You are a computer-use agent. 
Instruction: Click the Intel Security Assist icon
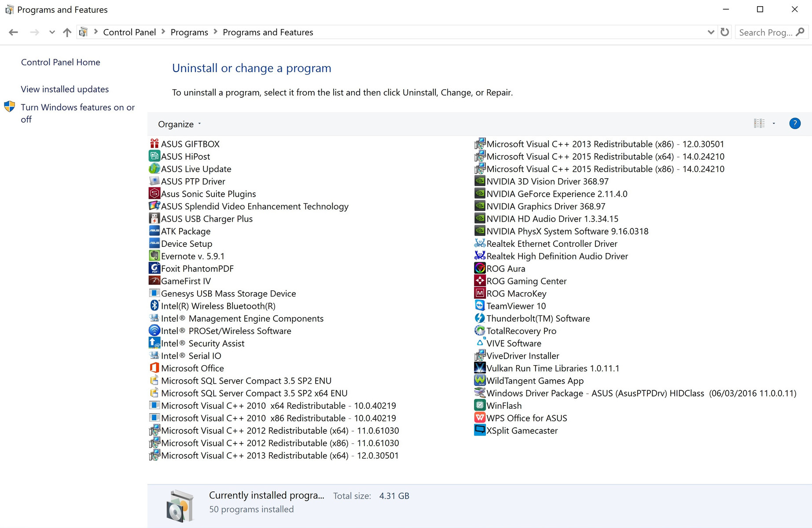tap(154, 343)
